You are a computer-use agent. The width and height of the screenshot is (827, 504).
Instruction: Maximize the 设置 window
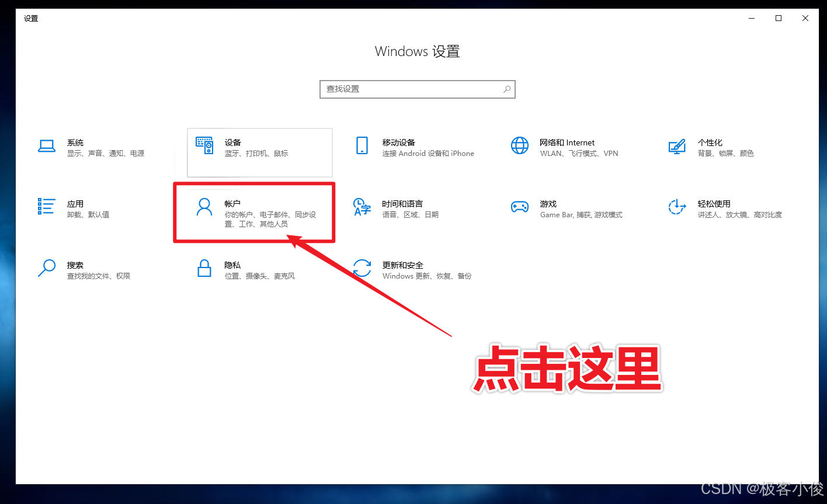coord(779,19)
